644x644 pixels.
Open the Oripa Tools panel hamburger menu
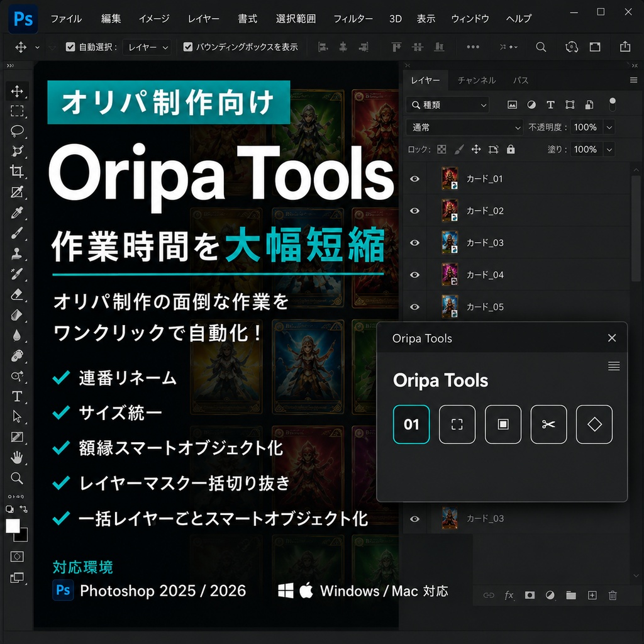click(x=614, y=366)
